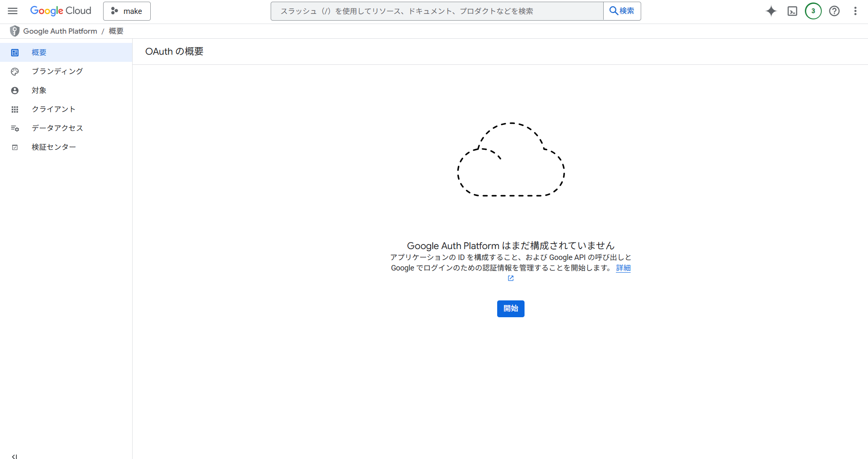Click the 概要 dashboard icon in sidebar

coord(15,53)
